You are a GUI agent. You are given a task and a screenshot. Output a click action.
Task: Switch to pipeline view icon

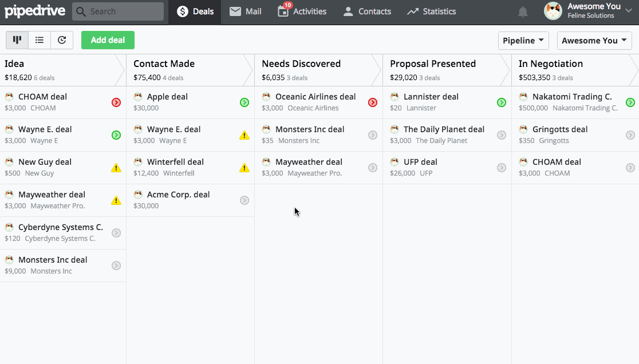click(x=17, y=40)
